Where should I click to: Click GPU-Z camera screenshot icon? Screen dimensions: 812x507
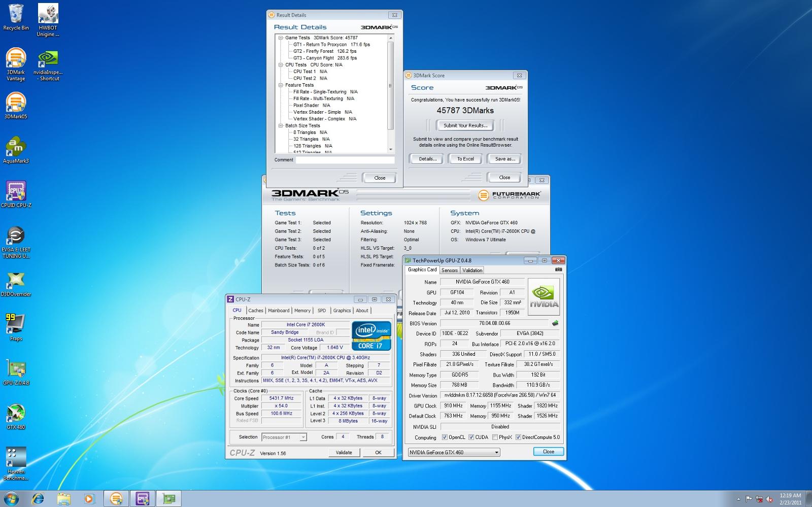click(558, 269)
